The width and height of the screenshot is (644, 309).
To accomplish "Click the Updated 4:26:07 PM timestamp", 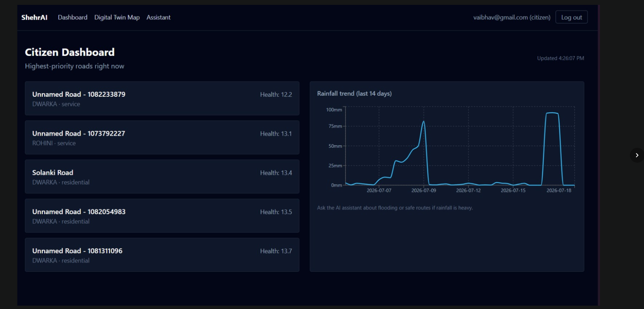I will (560, 58).
